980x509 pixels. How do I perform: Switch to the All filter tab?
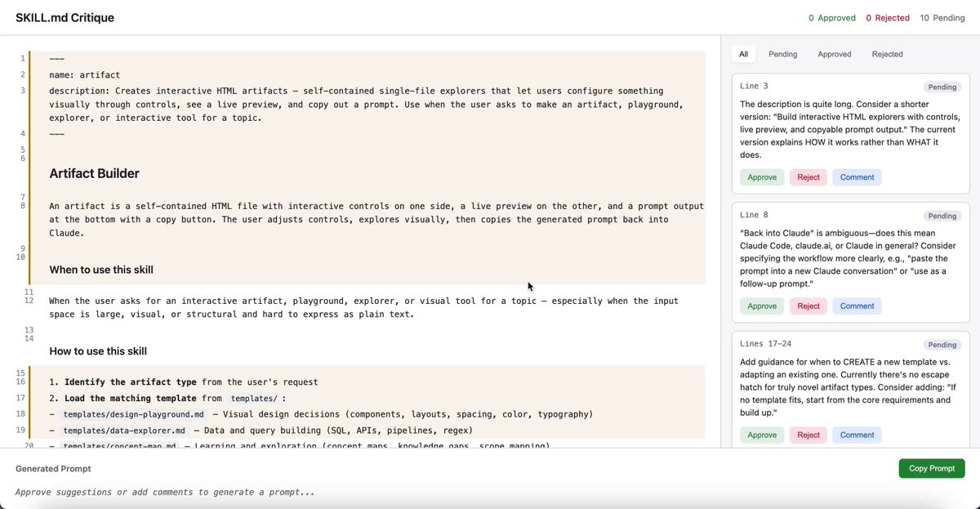(743, 54)
